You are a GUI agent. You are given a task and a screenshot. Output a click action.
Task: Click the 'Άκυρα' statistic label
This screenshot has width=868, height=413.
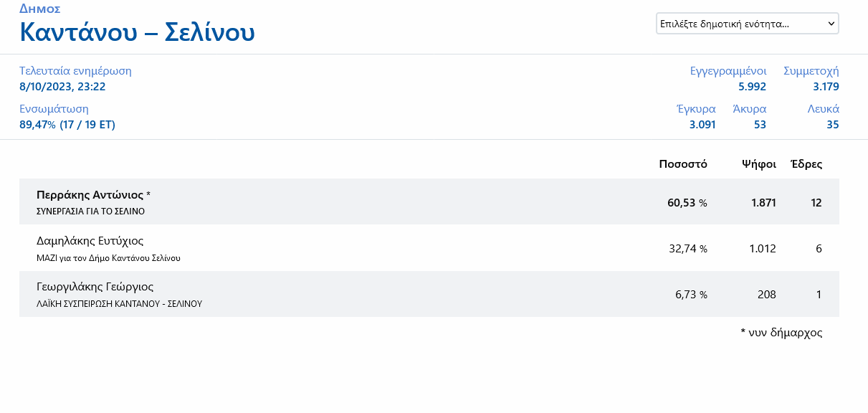tap(749, 109)
